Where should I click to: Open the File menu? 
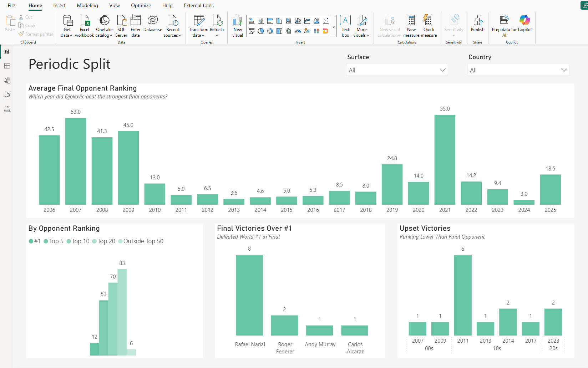(x=11, y=5)
